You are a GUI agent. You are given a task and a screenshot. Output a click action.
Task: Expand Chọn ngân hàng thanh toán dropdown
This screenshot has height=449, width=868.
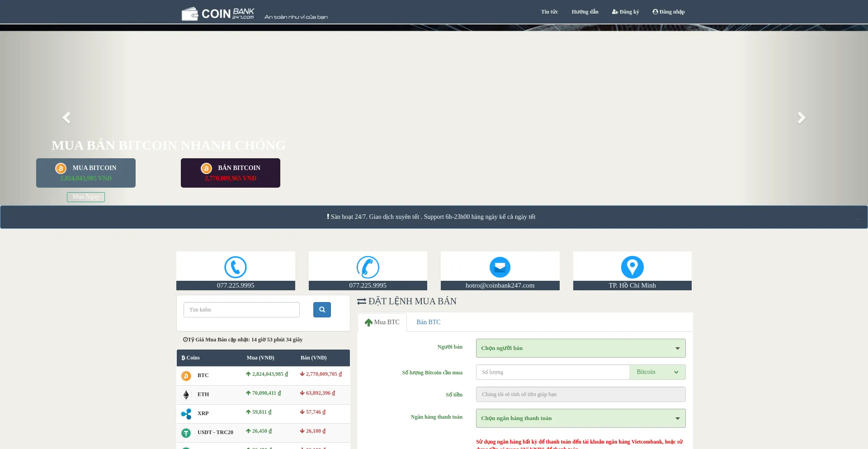point(580,418)
